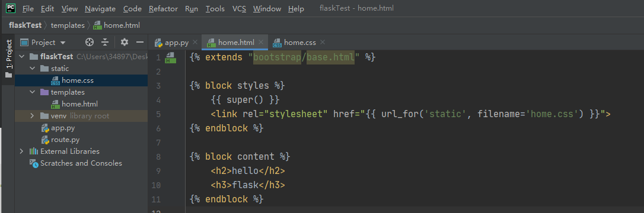The width and height of the screenshot is (644, 213).
Task: Open the Window menu
Action: click(x=267, y=9)
